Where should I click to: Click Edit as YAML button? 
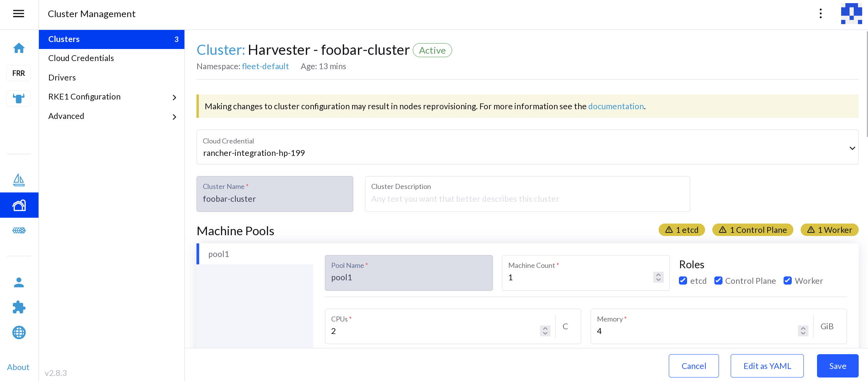(x=767, y=366)
